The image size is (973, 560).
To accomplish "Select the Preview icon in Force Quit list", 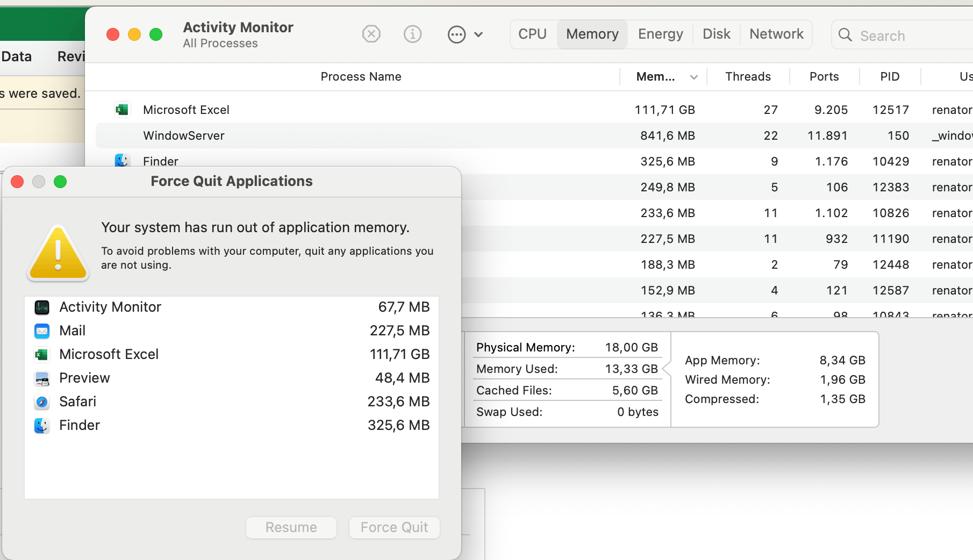I will [42, 378].
